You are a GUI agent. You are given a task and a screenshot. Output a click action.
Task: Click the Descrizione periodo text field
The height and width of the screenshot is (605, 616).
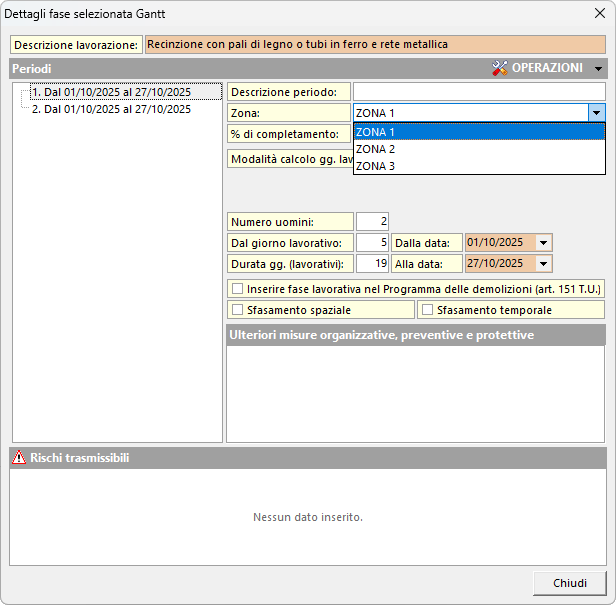(478, 91)
